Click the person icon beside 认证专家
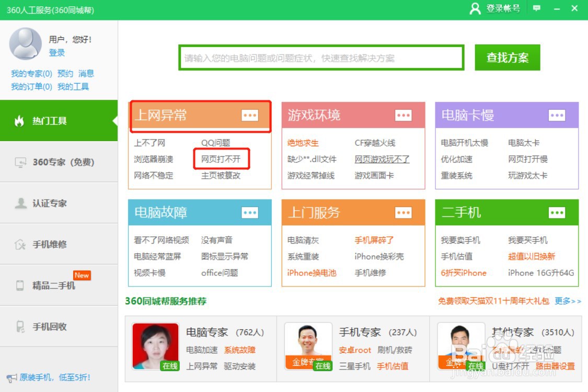 pos(20,203)
